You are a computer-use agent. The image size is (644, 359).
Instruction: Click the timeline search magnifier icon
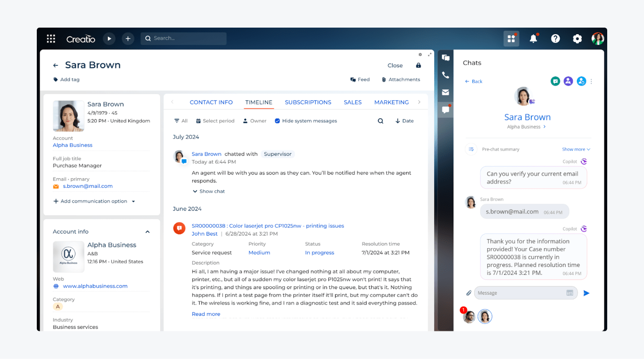click(380, 121)
